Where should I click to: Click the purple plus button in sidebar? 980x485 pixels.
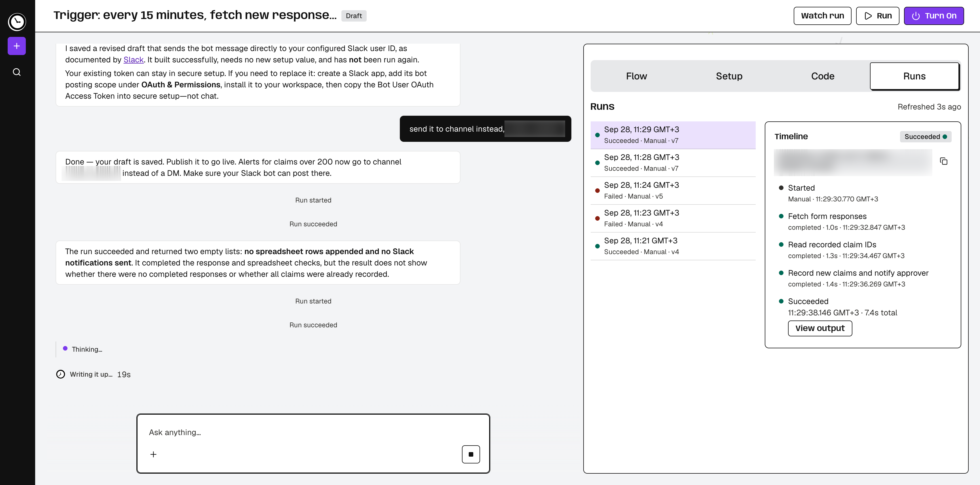17,46
